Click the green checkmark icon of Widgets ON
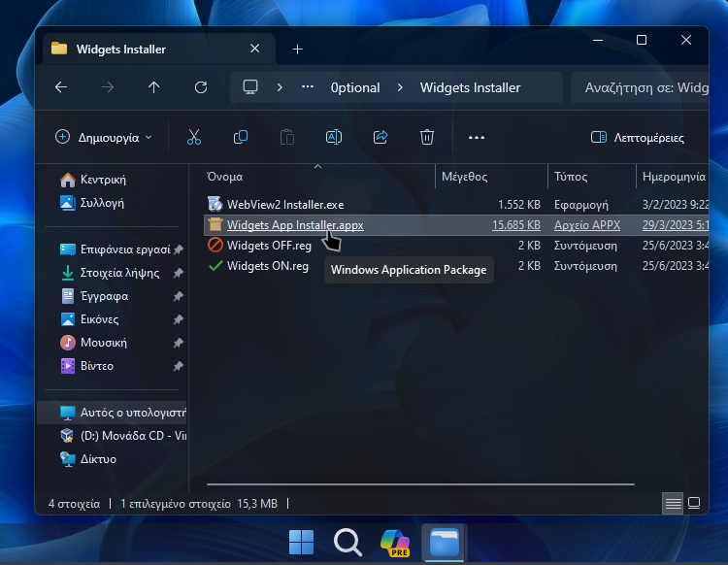 click(215, 266)
